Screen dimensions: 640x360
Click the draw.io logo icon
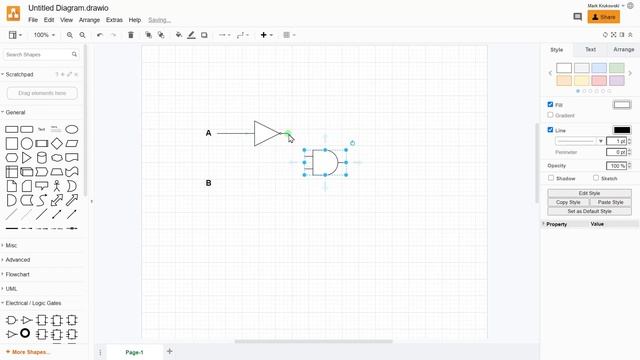click(x=13, y=13)
